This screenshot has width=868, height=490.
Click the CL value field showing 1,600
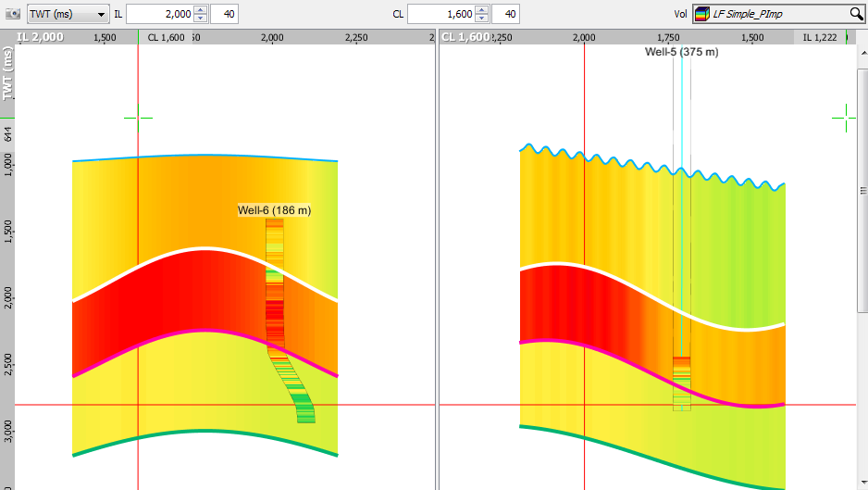coord(441,14)
